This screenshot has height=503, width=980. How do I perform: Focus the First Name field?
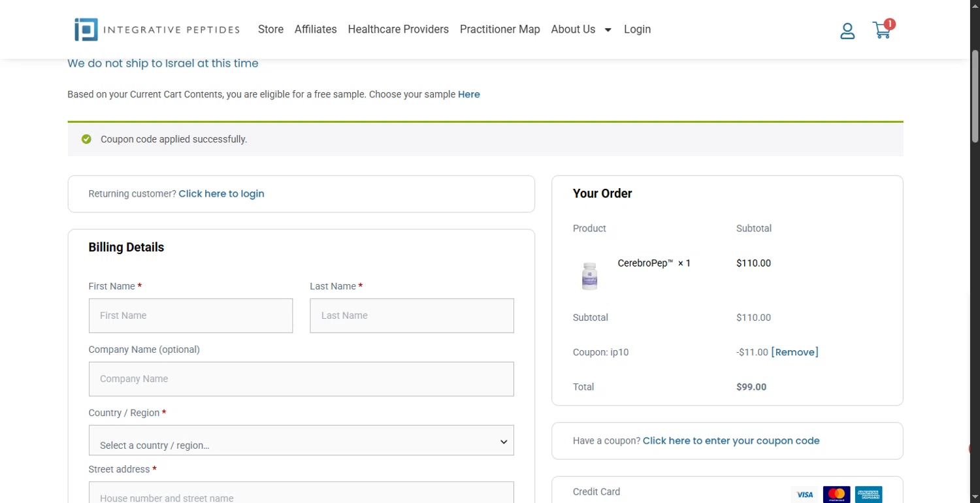point(191,316)
